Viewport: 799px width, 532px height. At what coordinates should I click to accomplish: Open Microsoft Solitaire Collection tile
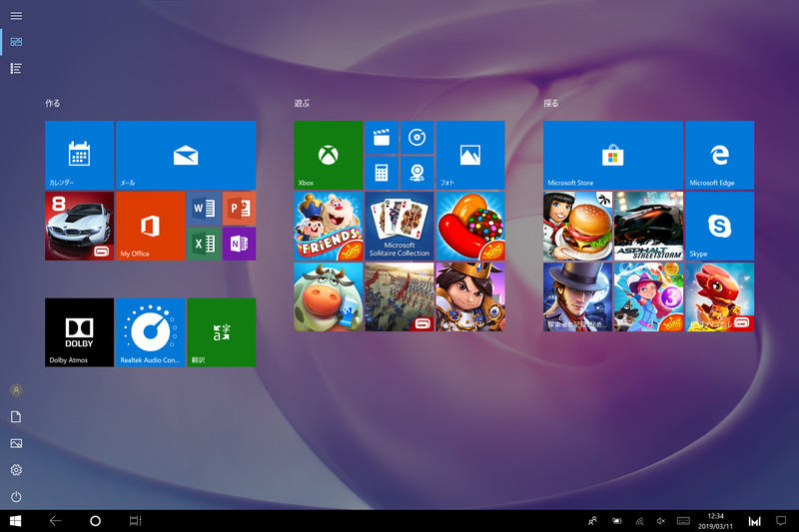pyautogui.click(x=399, y=226)
